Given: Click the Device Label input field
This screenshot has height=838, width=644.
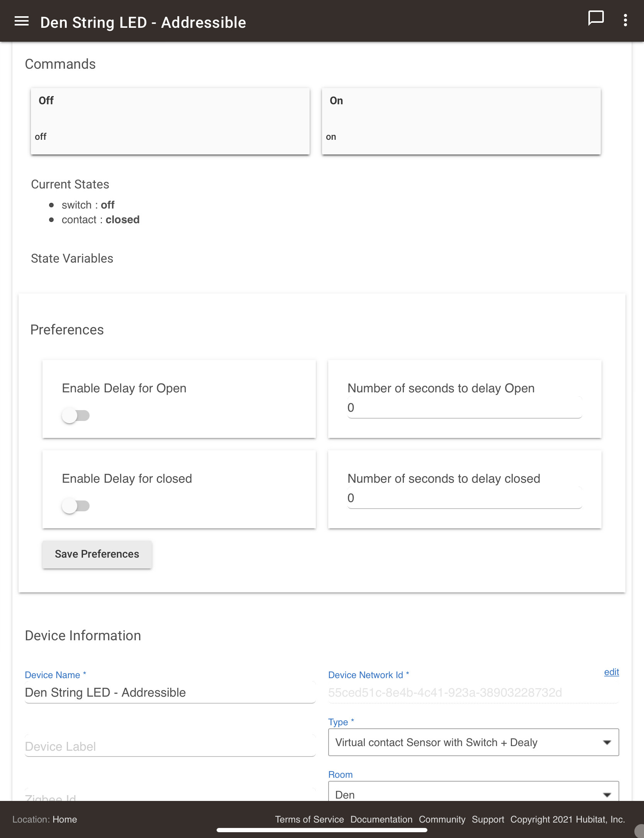Looking at the screenshot, I should tap(170, 746).
